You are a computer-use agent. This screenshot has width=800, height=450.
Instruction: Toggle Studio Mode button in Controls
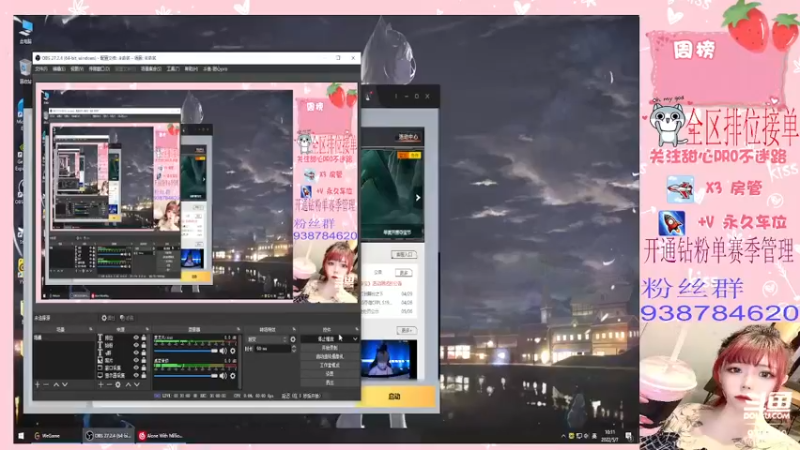(330, 365)
